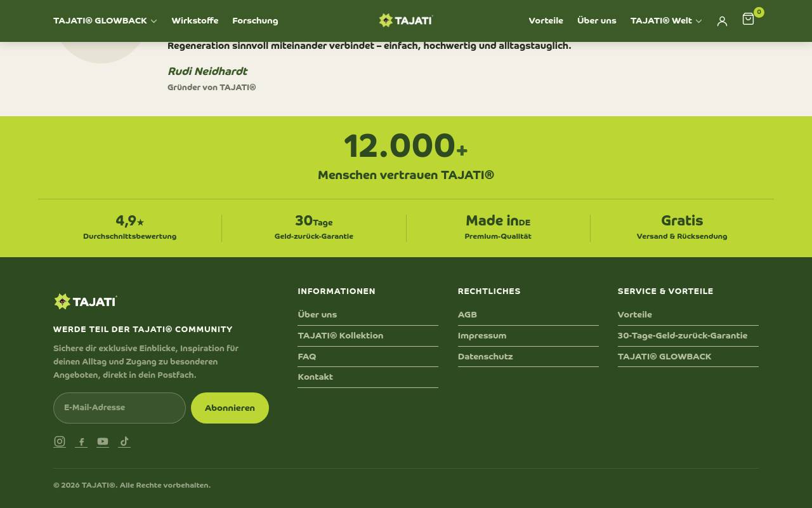Click the Gratis stat heading
812x508 pixels.
pyautogui.click(x=682, y=221)
